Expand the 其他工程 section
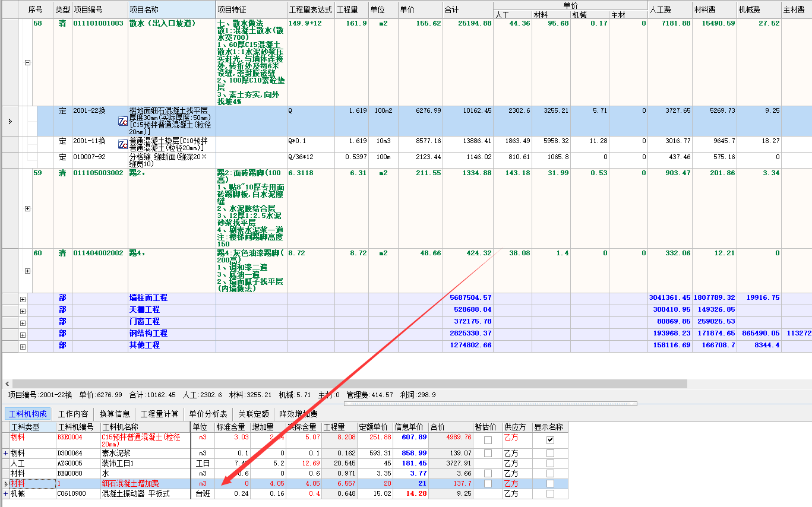Image resolution: width=812 pixels, height=507 pixels. (23, 347)
